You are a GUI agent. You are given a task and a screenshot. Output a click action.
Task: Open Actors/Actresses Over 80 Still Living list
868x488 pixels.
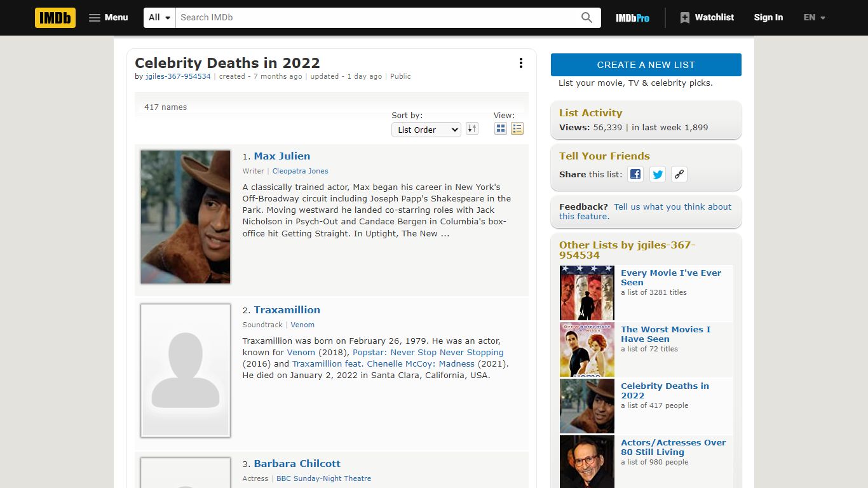(673, 447)
